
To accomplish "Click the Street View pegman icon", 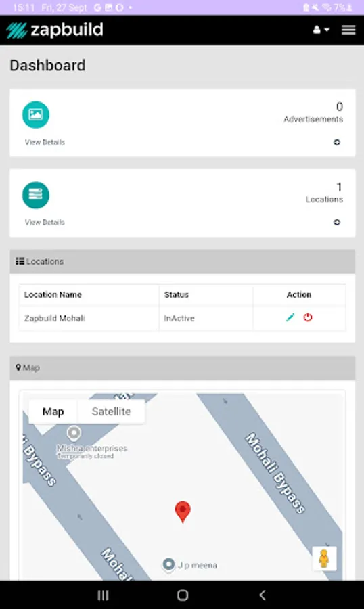I will coord(324,558).
